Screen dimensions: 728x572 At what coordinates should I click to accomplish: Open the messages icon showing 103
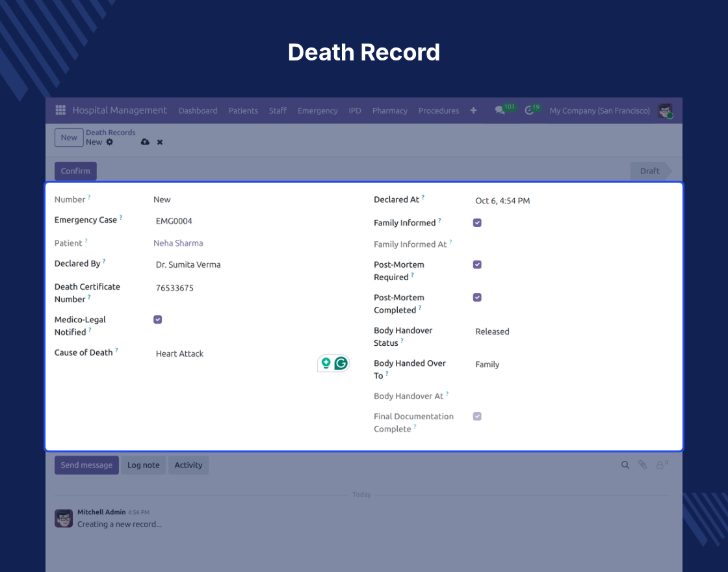pyautogui.click(x=500, y=110)
